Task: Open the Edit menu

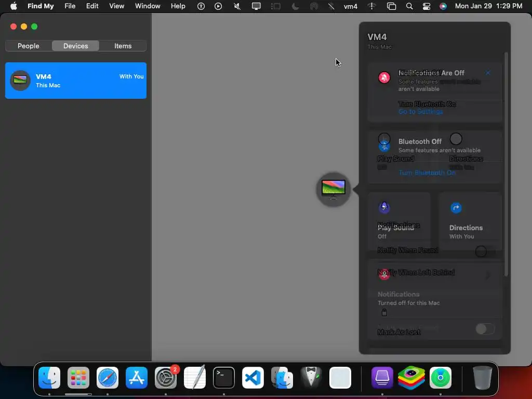Action: [x=92, y=6]
